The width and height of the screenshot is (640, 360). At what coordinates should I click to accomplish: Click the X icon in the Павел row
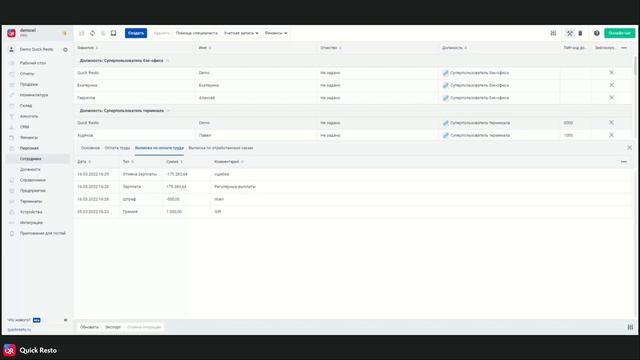pyautogui.click(x=611, y=135)
